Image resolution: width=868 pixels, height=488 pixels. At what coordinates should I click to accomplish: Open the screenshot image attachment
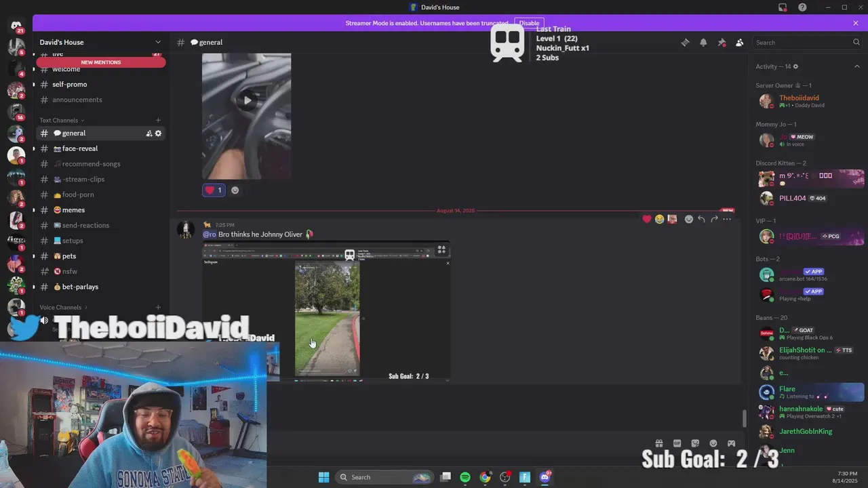point(326,312)
